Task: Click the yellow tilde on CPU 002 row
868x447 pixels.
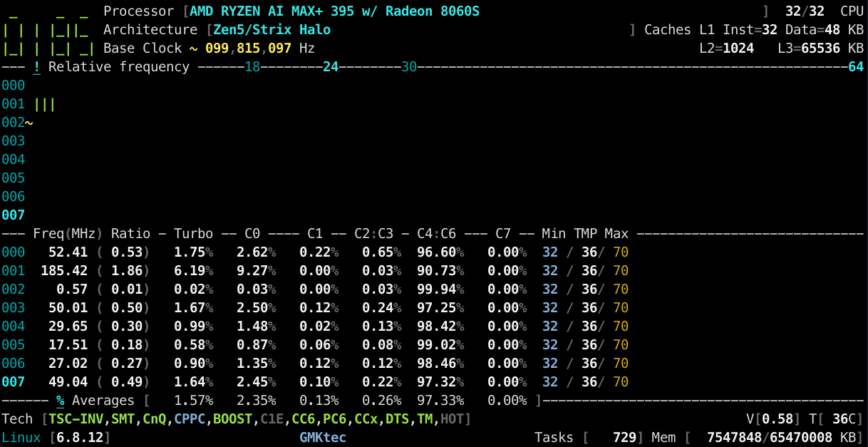Action: (x=29, y=123)
